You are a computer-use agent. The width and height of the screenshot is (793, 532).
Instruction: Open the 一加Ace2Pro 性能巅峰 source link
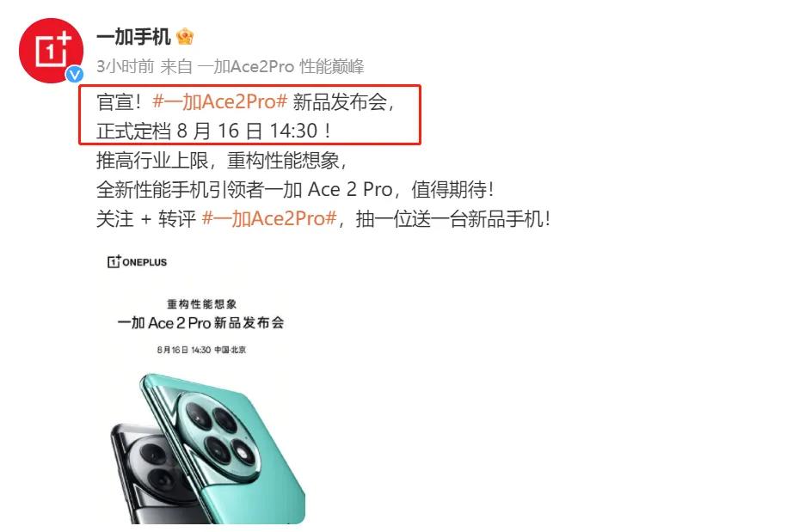(280, 66)
